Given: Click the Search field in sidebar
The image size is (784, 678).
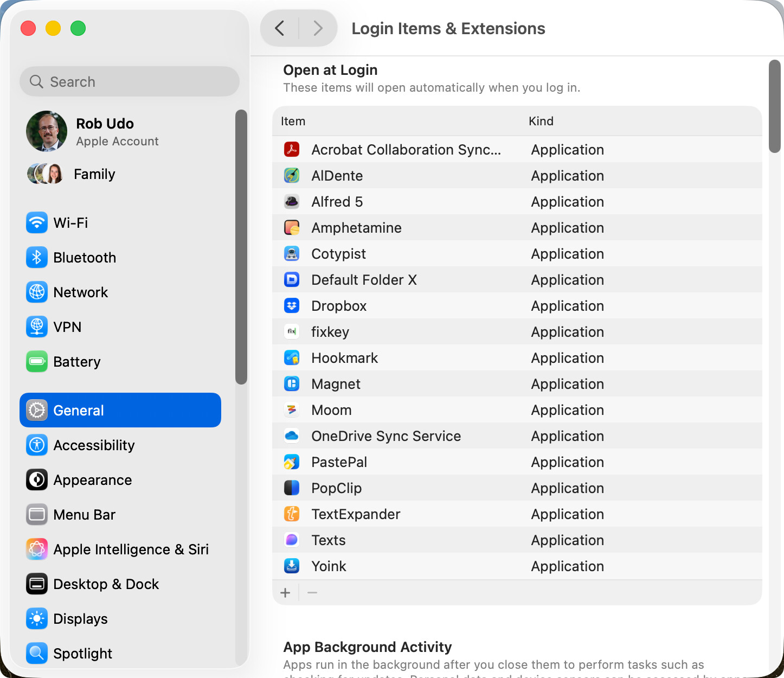Looking at the screenshot, I should [x=130, y=82].
